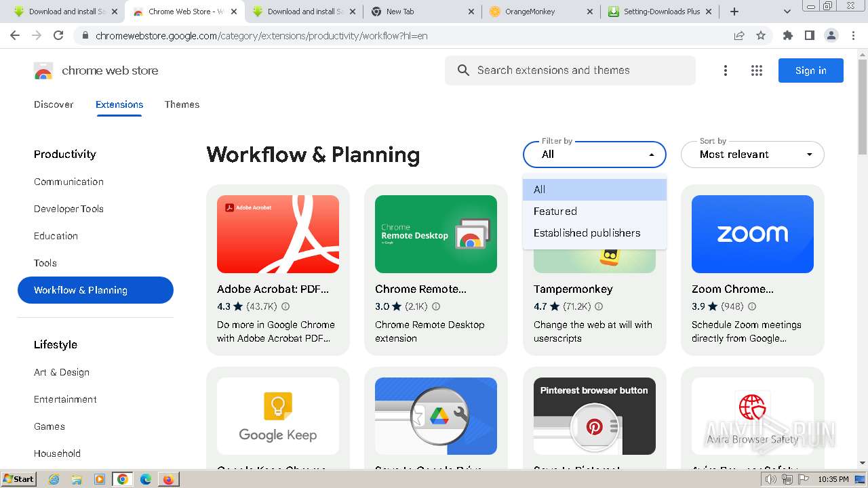Open the Zoom Chrome extension thumbnail

[x=753, y=235]
